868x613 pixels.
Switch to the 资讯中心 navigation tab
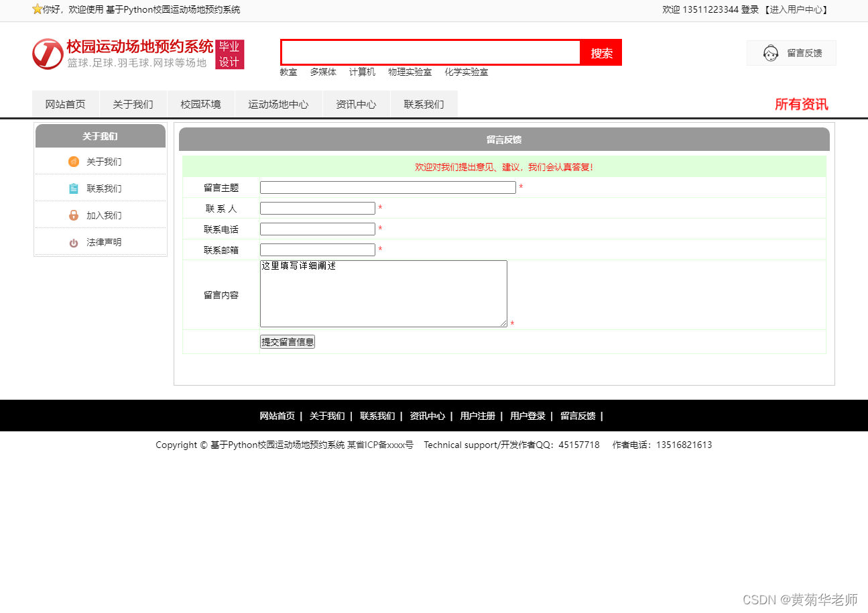pyautogui.click(x=357, y=104)
